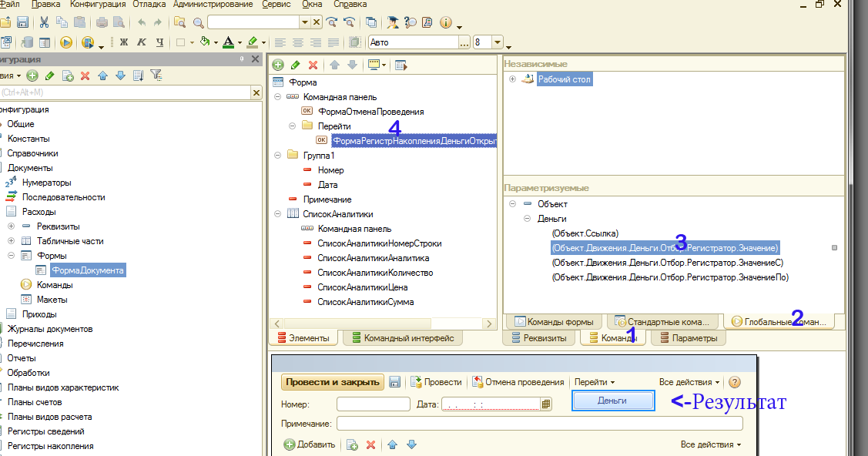Image resolution: width=868 pixels, height=456 pixels.
Task: Click the round info icon in the toolbar
Action: tap(446, 22)
